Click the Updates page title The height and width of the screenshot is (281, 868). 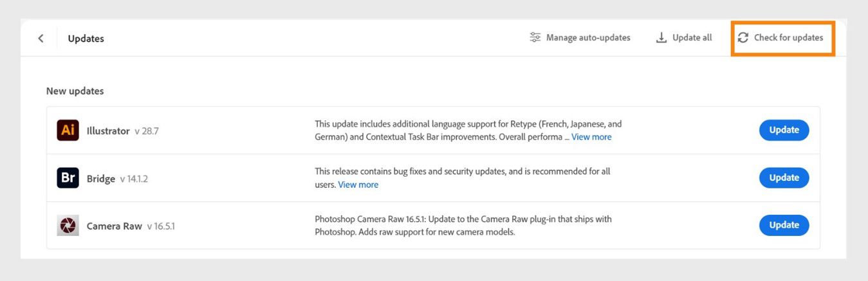86,39
